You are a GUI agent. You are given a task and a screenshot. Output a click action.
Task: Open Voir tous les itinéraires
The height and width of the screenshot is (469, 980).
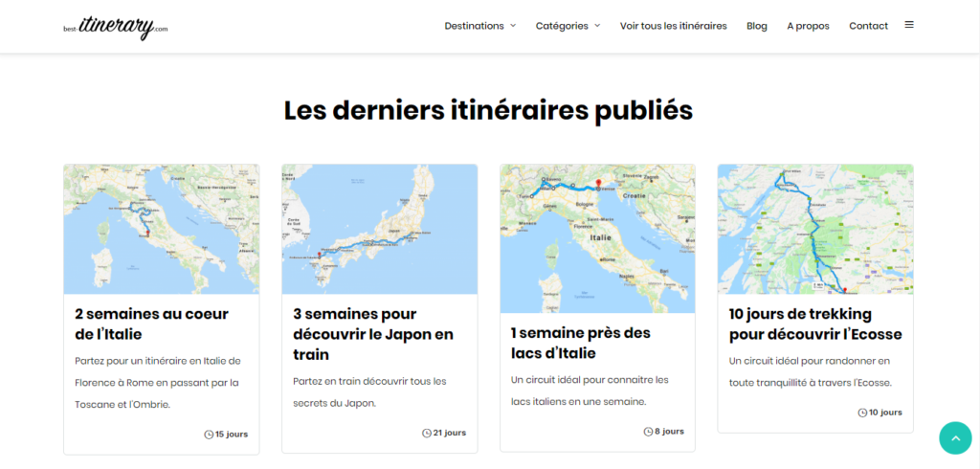(673, 26)
